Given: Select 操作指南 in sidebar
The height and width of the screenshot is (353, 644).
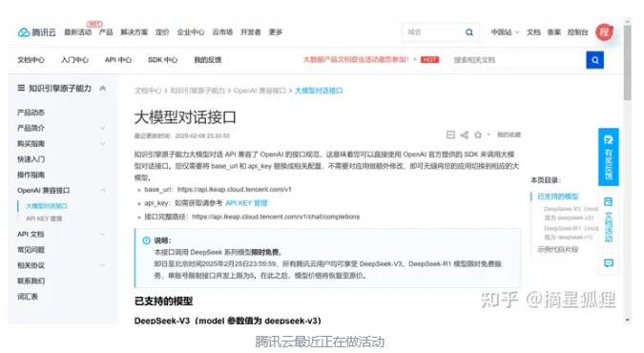Looking at the screenshot, I should coord(31,175).
